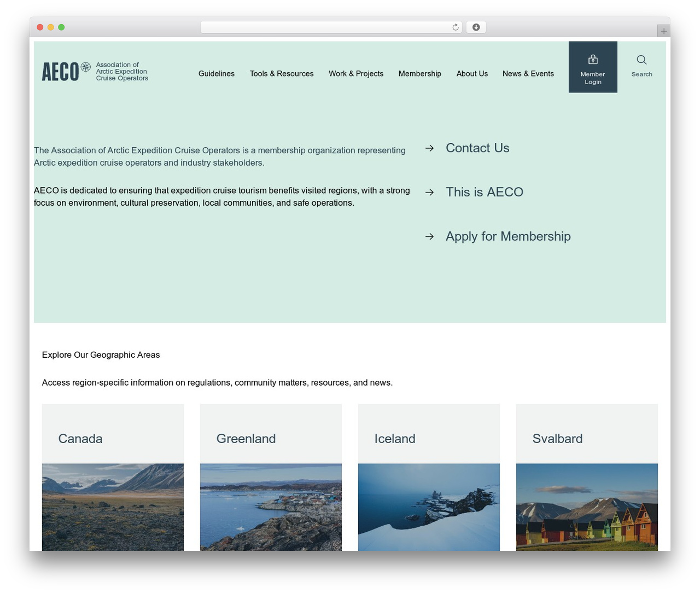Screen dimensions: 700x593
Task: Open the Iceland snowy cliff photo
Action: point(429,507)
